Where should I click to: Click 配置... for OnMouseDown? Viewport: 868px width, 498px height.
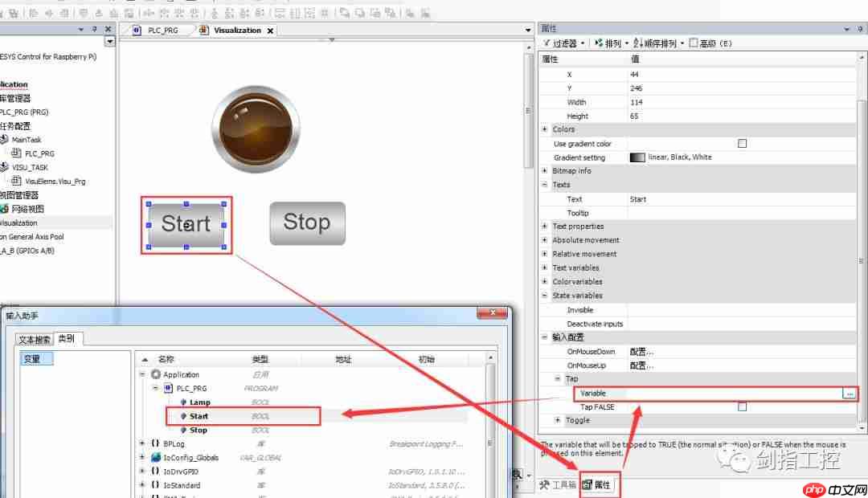click(x=641, y=351)
